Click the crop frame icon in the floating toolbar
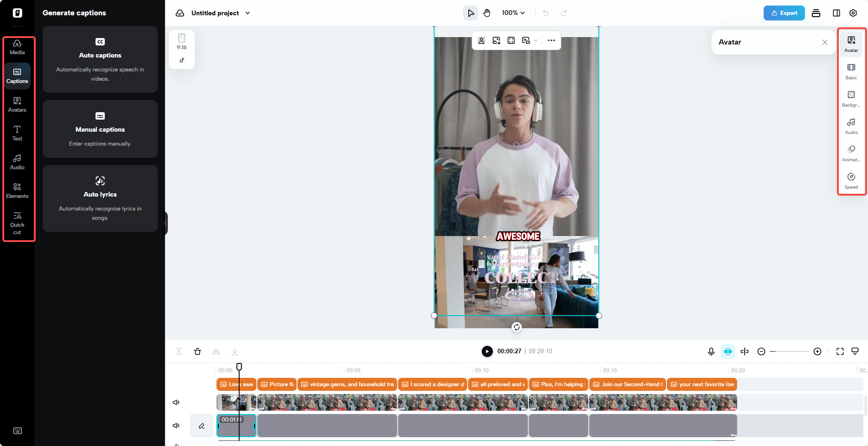The width and height of the screenshot is (868, 446). pyautogui.click(x=511, y=40)
